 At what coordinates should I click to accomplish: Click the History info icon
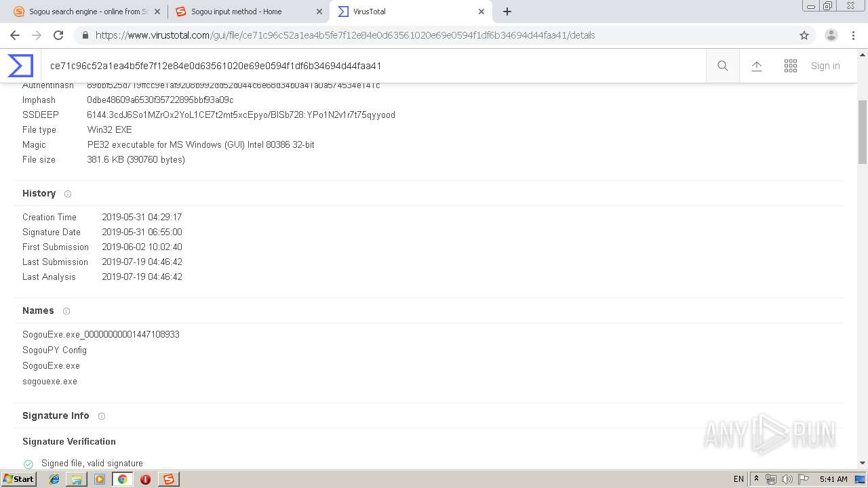pyautogui.click(x=68, y=194)
